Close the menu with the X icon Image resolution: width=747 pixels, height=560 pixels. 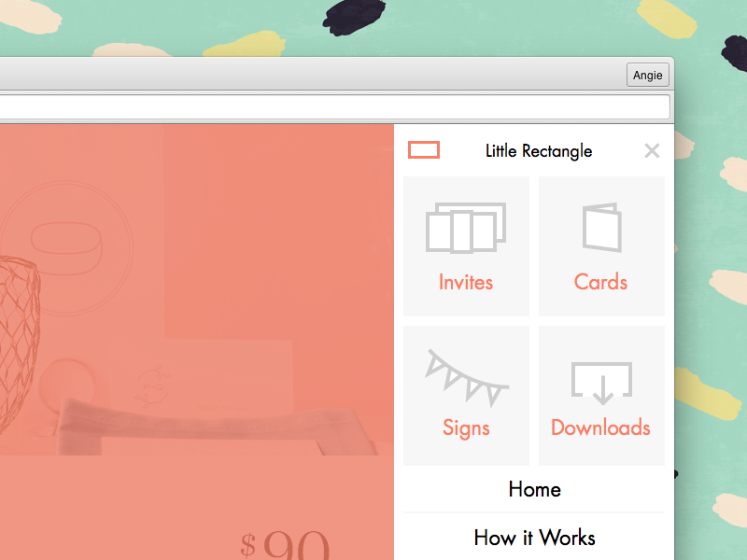(x=652, y=151)
